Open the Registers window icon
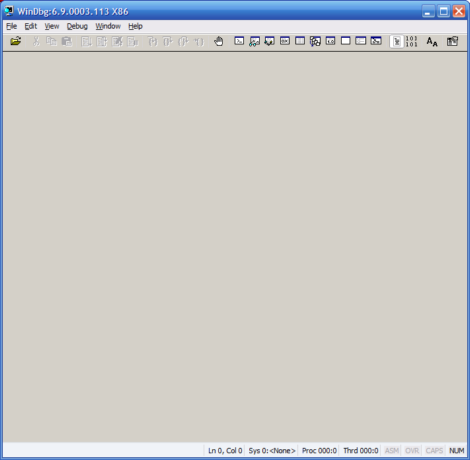 285,41
